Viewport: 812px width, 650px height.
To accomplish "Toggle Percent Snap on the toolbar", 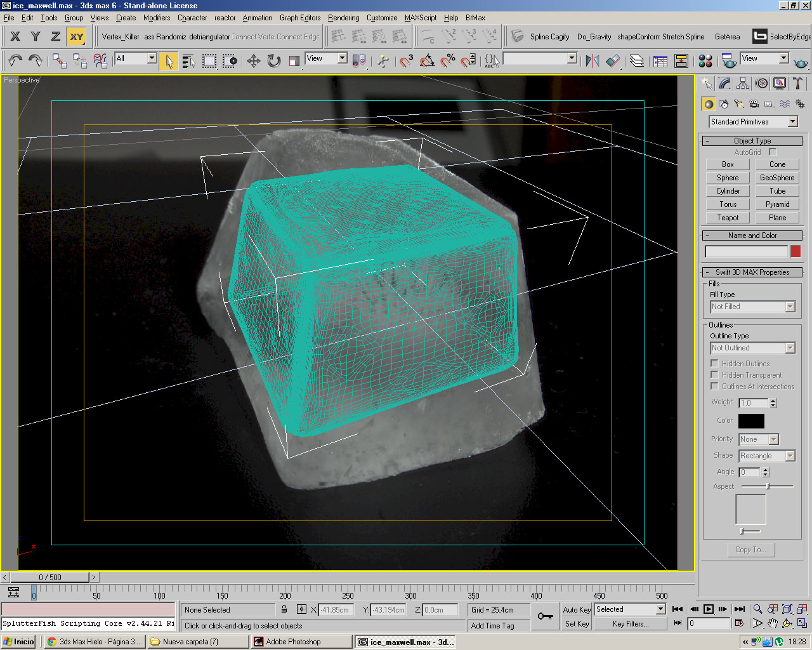I will 448,61.
